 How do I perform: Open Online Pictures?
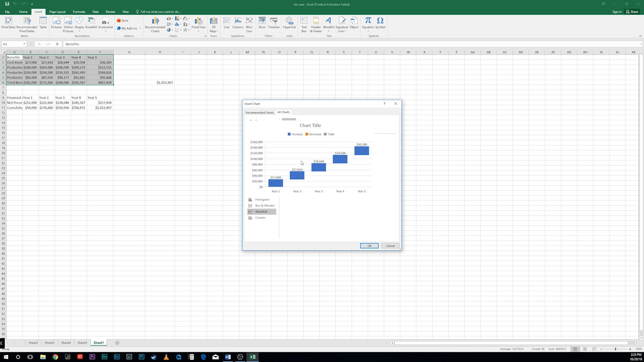point(68,25)
